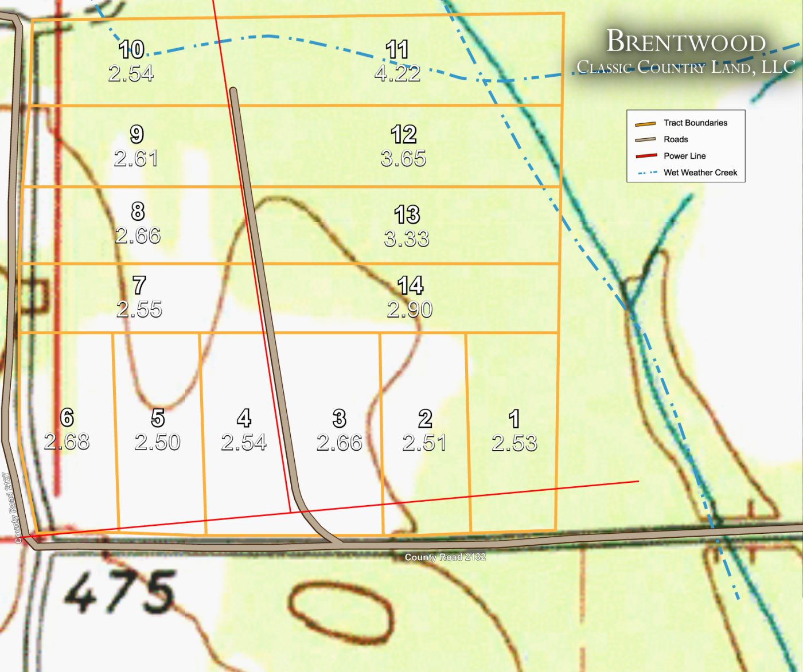Click the Tract Boundaries legend label

(x=695, y=123)
